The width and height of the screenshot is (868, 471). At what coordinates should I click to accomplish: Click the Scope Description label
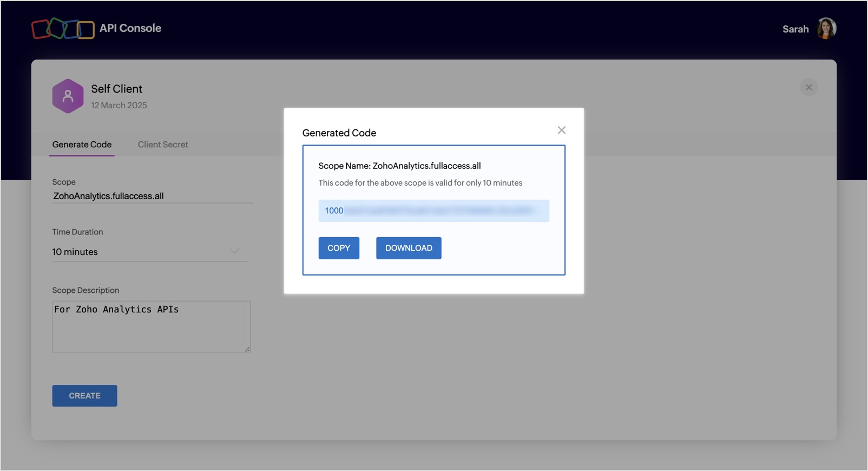(86, 290)
